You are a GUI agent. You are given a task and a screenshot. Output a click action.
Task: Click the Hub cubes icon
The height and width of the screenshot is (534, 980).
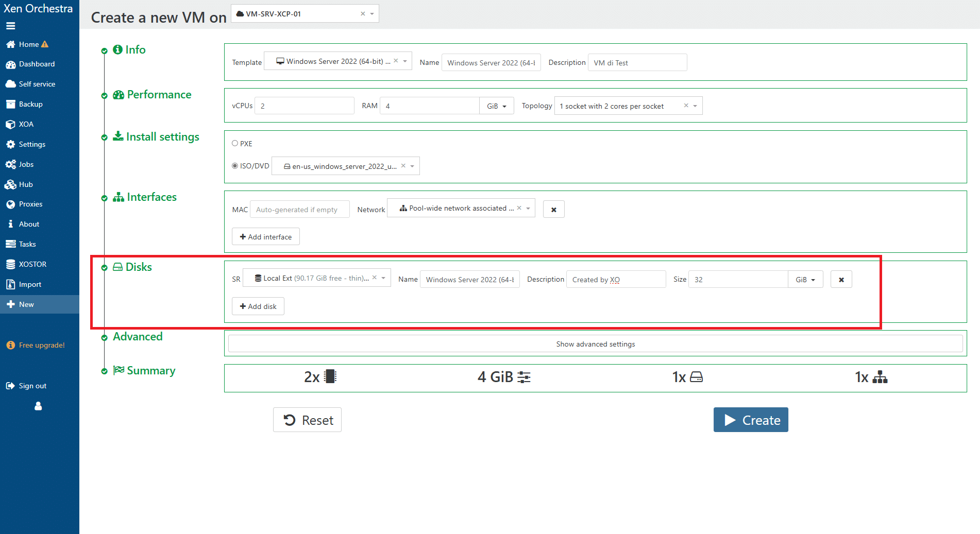10,184
